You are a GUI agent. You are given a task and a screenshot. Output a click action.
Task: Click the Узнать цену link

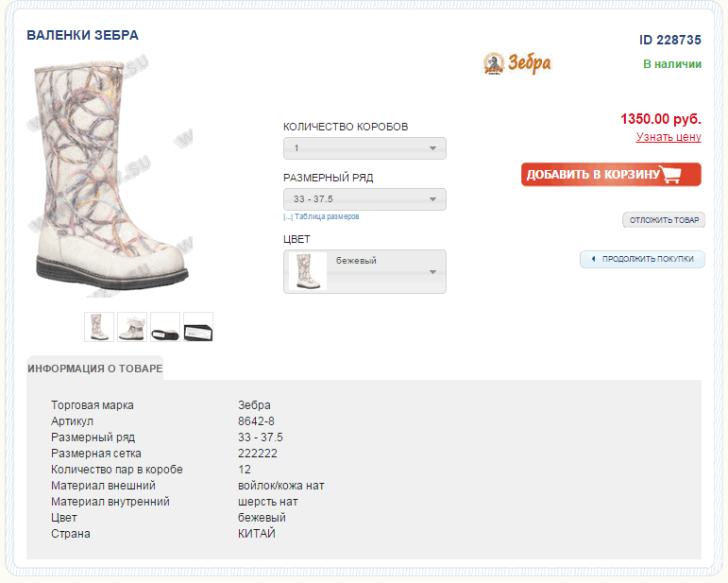tap(669, 137)
